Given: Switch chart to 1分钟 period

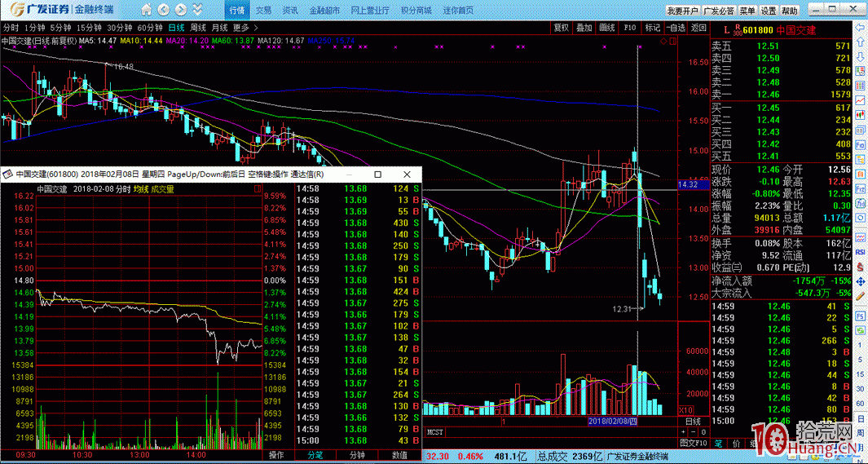Looking at the screenshot, I should click(34, 27).
